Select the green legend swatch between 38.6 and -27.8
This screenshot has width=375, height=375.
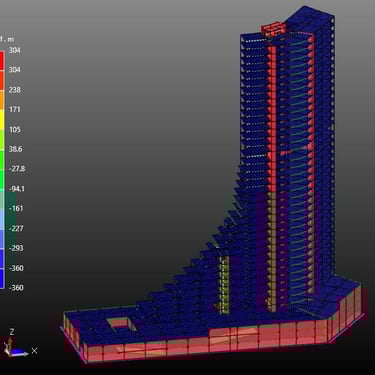click(x=2, y=160)
